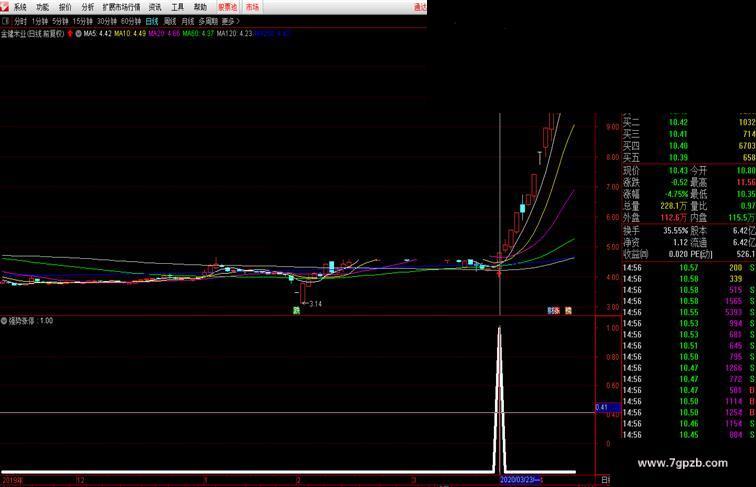Click the red 市场 button
756x487 pixels.
[x=252, y=7]
